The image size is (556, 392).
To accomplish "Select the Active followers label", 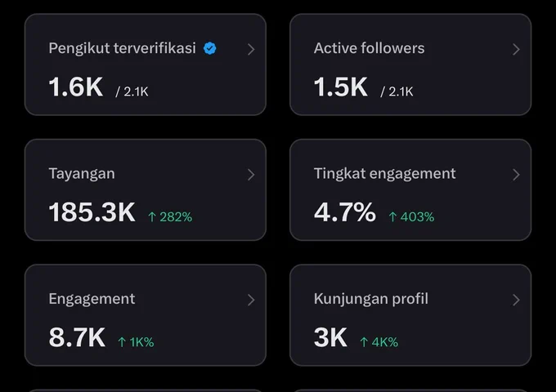I will coord(369,48).
